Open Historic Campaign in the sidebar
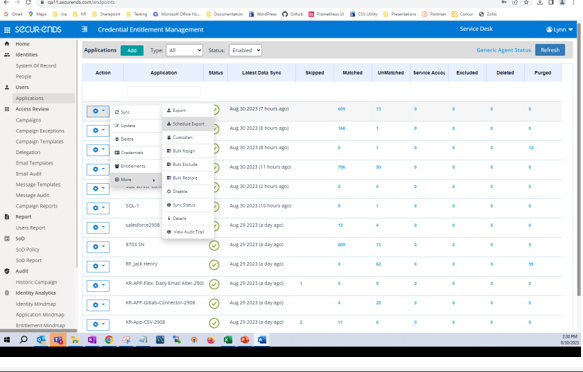 tap(36, 282)
